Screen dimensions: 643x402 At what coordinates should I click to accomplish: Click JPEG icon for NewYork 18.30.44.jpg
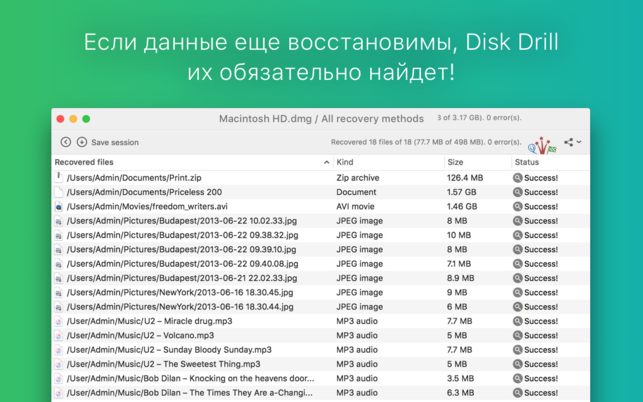(x=59, y=307)
